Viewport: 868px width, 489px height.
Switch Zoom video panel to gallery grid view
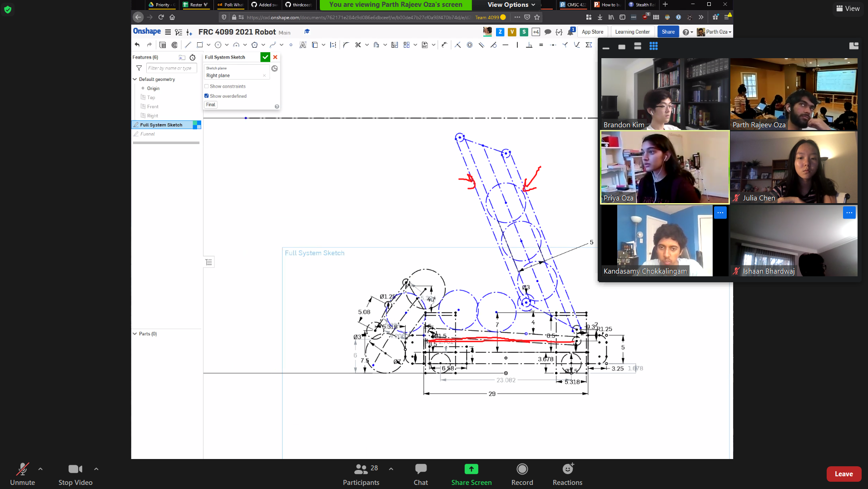click(654, 46)
